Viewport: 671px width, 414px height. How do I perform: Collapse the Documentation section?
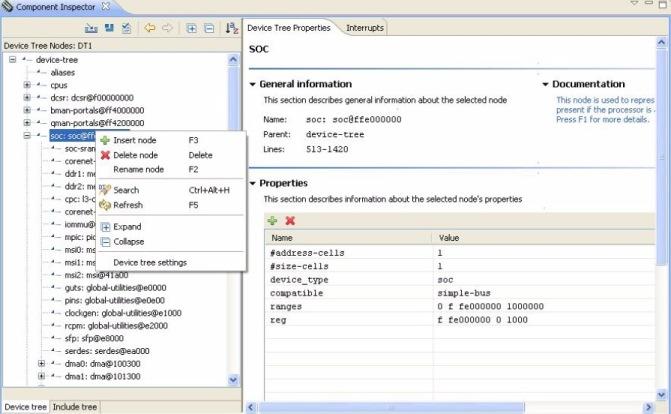tap(546, 84)
